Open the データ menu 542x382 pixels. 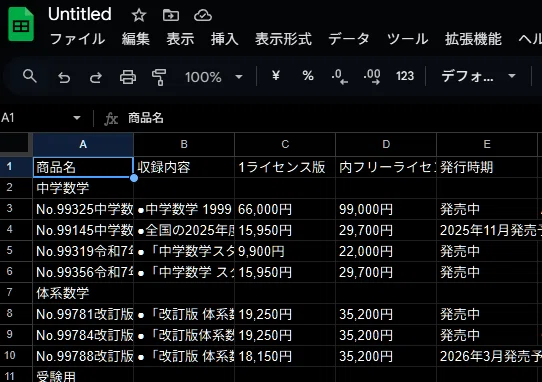[349, 39]
